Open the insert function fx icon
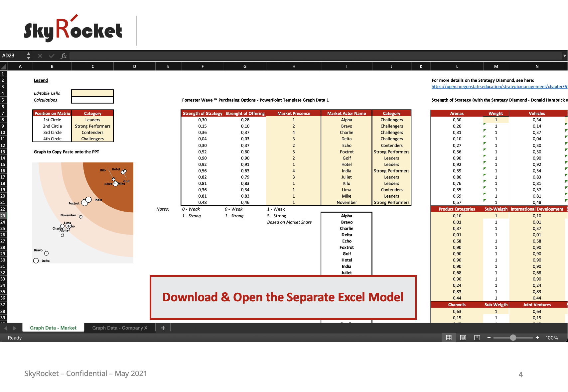 (x=64, y=56)
